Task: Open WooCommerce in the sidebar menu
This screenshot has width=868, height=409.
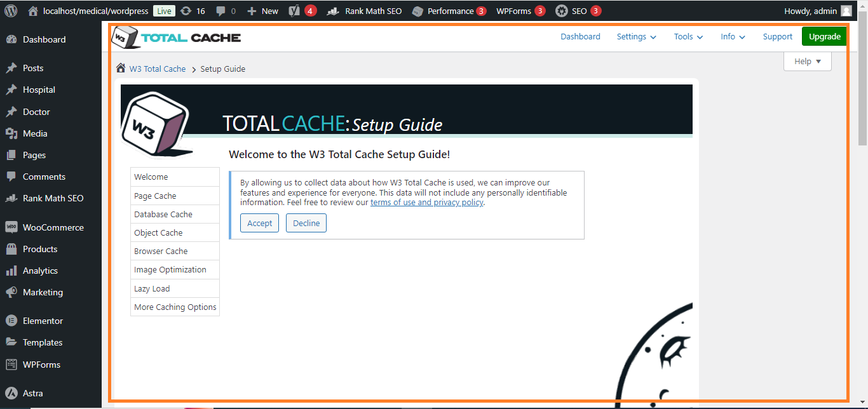Action: (x=53, y=227)
